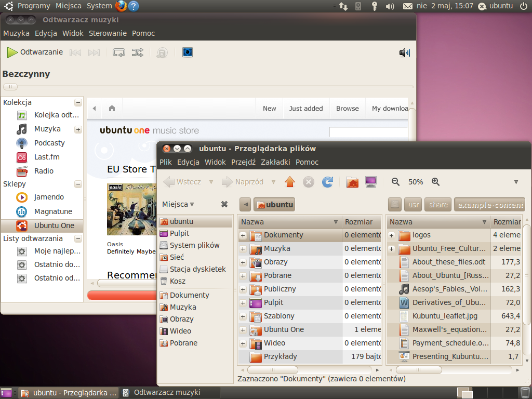The image size is (532, 399).
Task: Open the Naprzód history dropdown arrow
Action: coord(273,182)
